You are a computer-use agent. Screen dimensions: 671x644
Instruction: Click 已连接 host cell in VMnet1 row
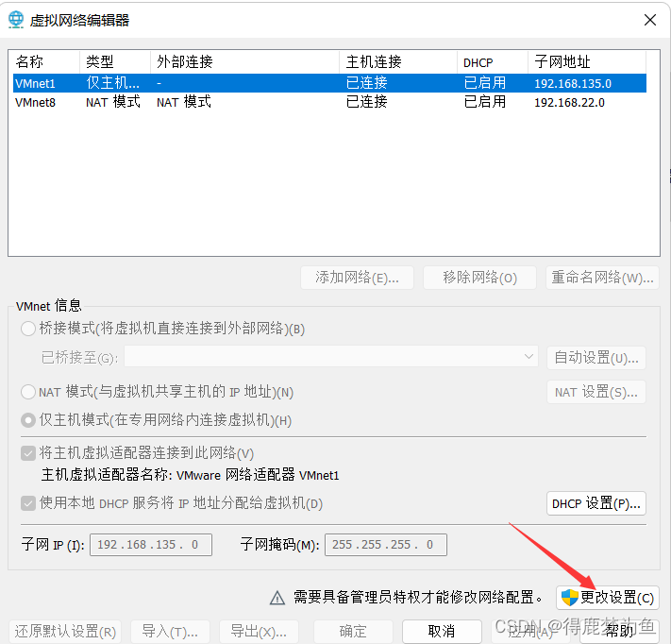pos(367,83)
